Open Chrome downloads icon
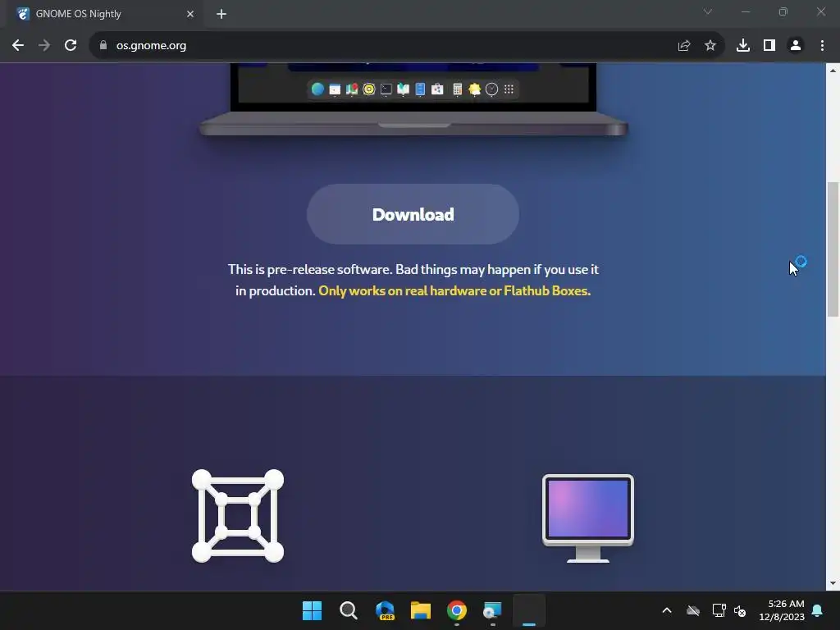The image size is (840, 630). [743, 46]
